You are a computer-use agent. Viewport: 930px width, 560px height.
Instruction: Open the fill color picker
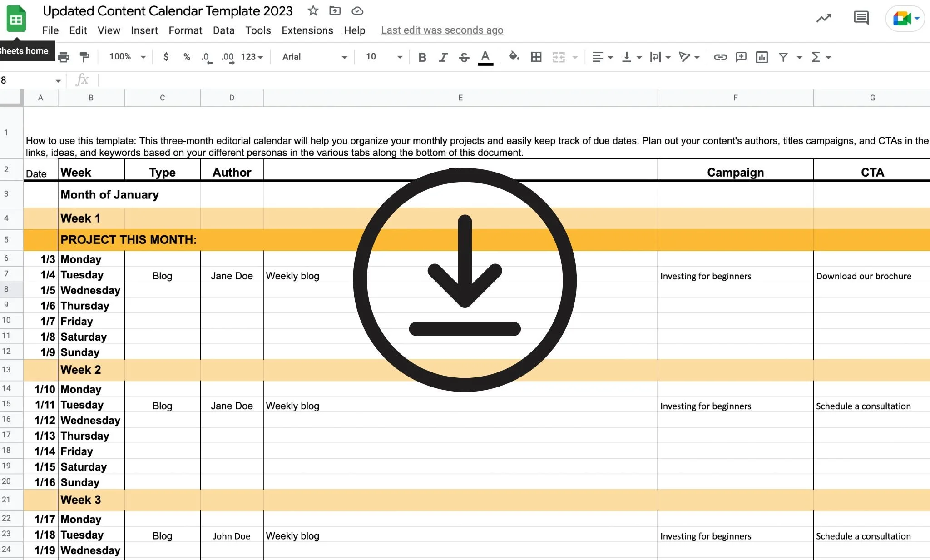click(x=514, y=57)
